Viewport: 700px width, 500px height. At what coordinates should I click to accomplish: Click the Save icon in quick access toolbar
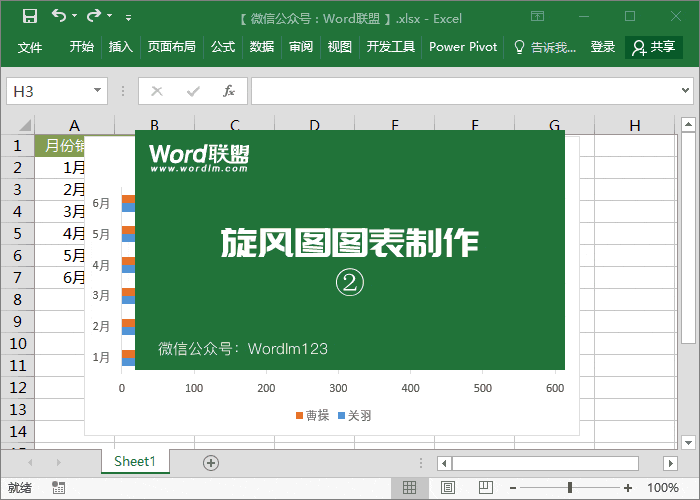coord(30,16)
